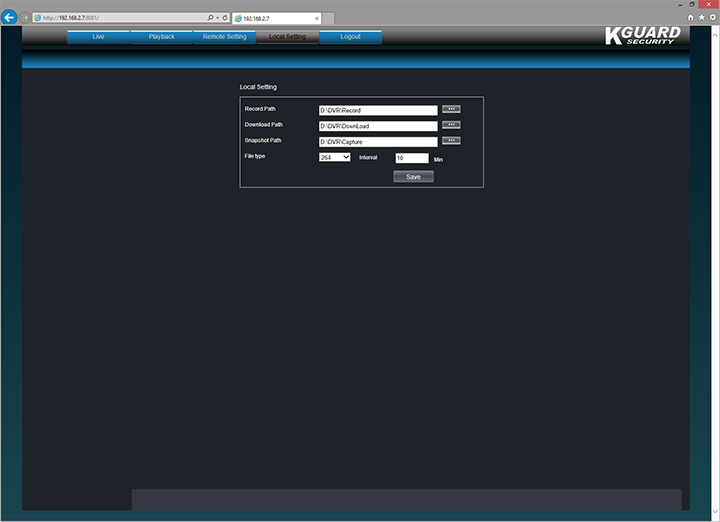Open the Playback tab

[161, 37]
